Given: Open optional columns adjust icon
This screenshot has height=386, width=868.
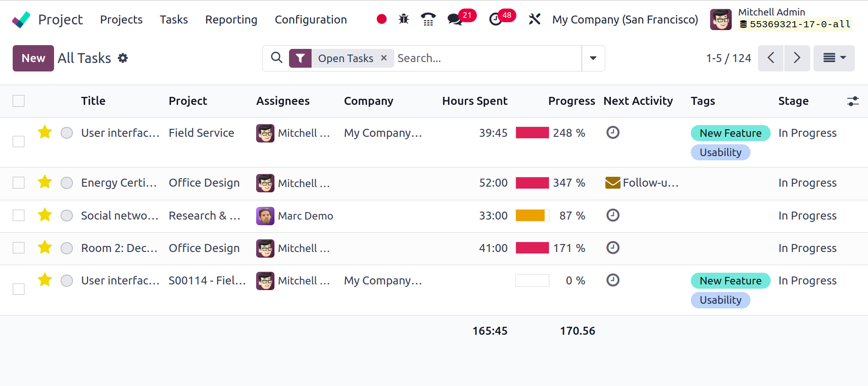Looking at the screenshot, I should (x=853, y=101).
